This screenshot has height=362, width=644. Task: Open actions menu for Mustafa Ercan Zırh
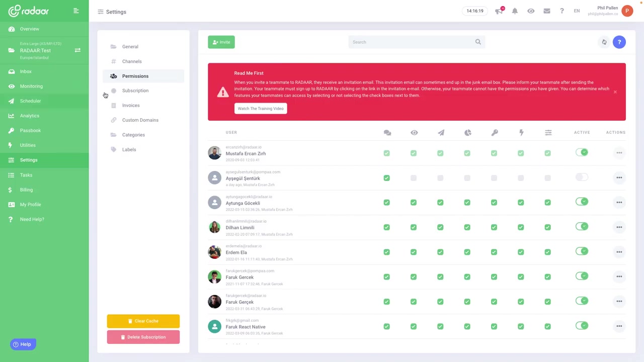[x=619, y=153]
